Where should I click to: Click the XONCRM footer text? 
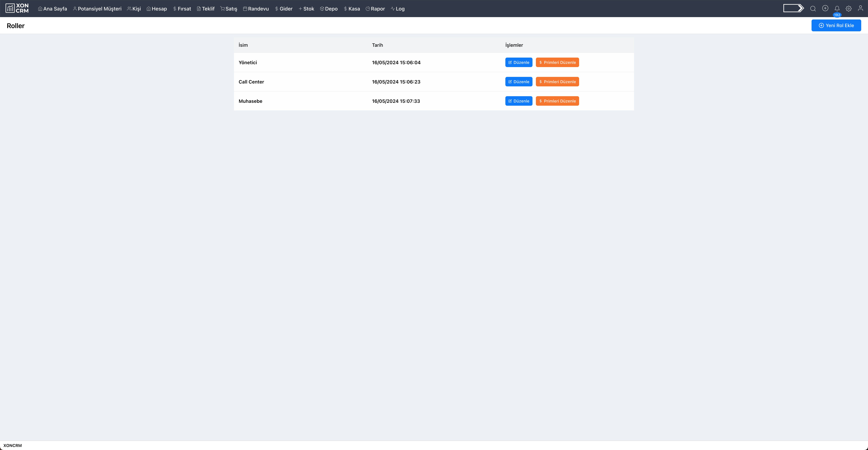point(13,445)
